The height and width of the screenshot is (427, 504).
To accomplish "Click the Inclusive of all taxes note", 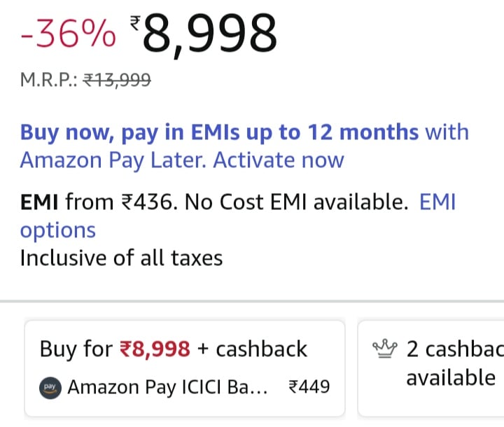I will click(121, 258).
